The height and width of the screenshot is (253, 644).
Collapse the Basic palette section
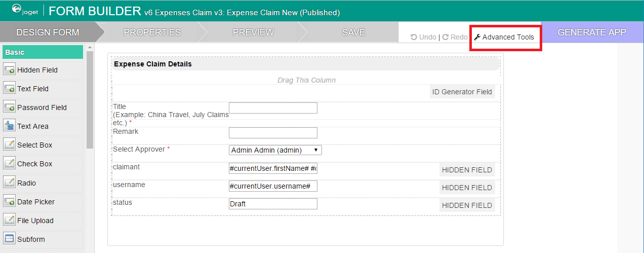click(43, 52)
